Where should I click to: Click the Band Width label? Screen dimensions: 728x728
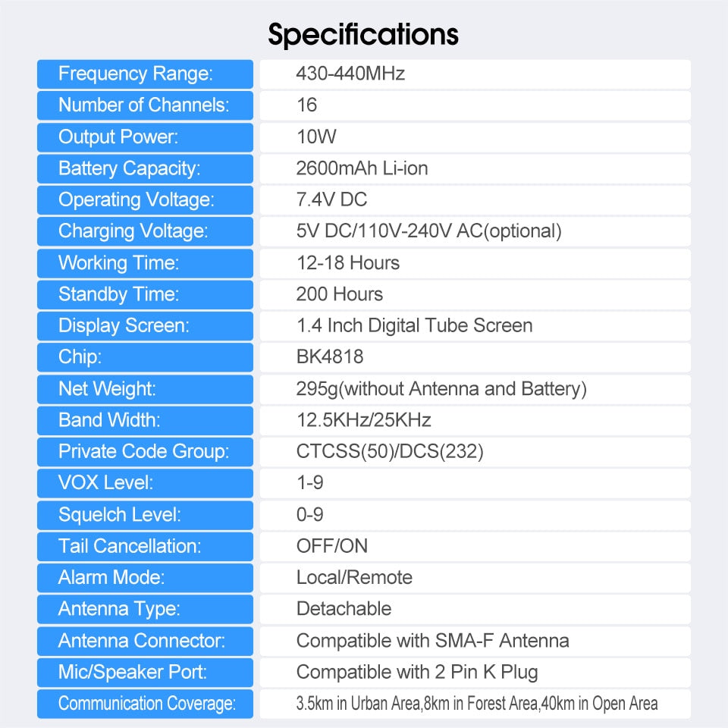109,420
